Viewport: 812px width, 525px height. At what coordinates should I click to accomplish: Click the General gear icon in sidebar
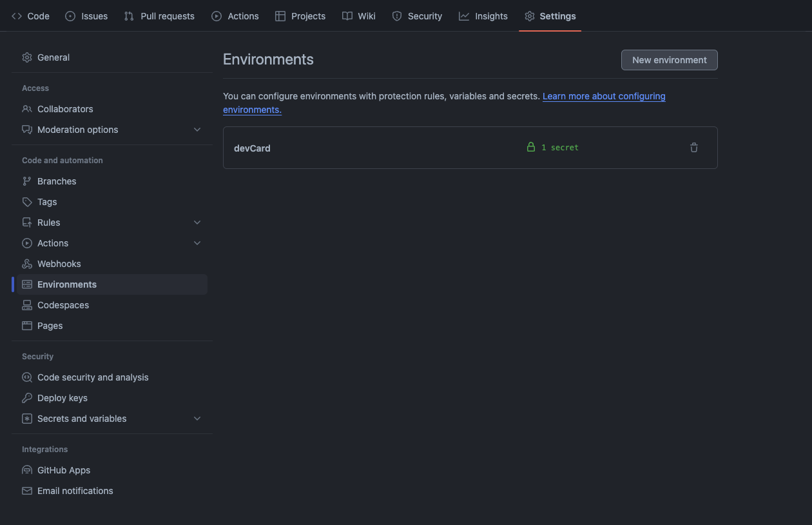(27, 57)
